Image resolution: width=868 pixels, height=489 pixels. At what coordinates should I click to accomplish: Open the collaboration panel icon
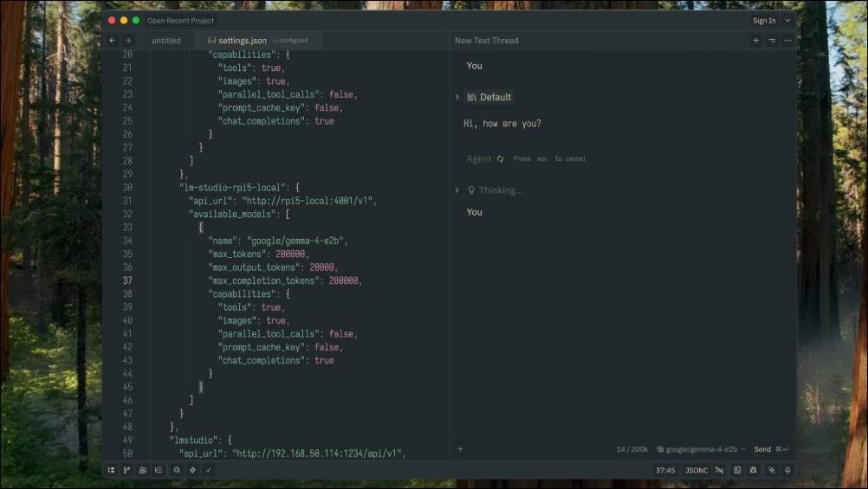142,470
